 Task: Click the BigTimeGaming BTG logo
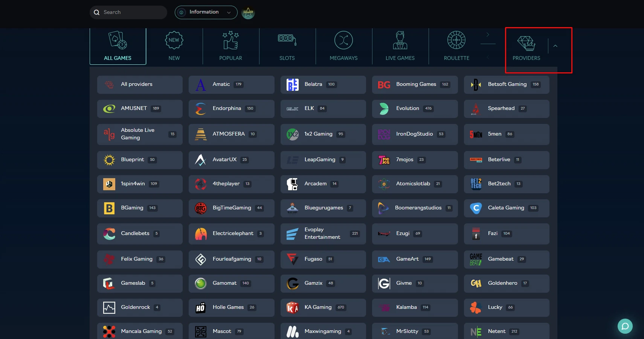(201, 208)
